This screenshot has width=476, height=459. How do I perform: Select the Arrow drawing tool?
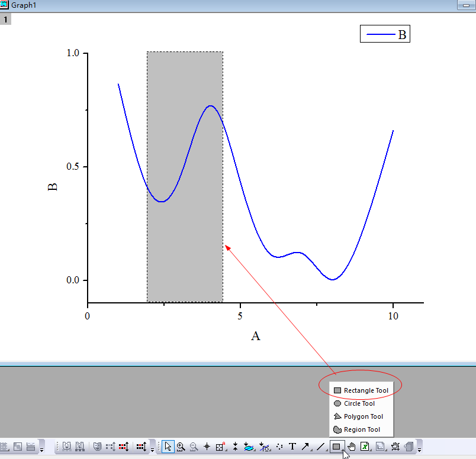click(305, 447)
